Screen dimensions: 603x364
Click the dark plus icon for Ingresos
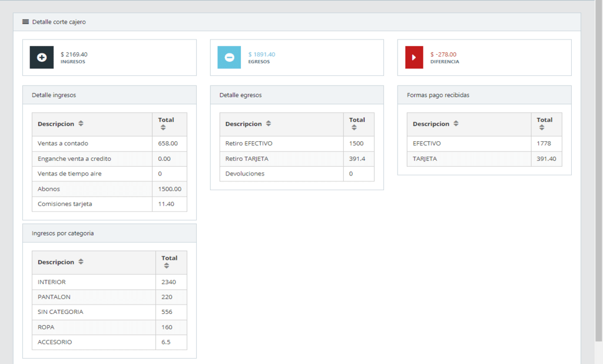coord(42,57)
